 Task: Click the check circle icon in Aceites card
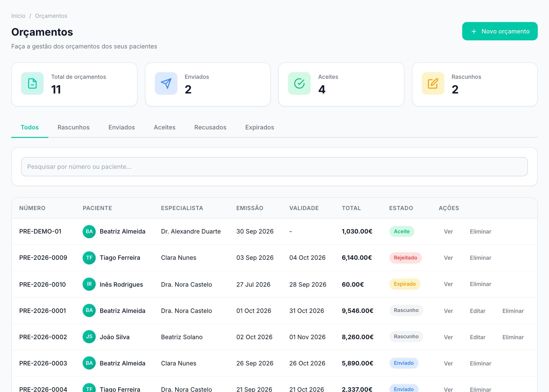pos(299,83)
